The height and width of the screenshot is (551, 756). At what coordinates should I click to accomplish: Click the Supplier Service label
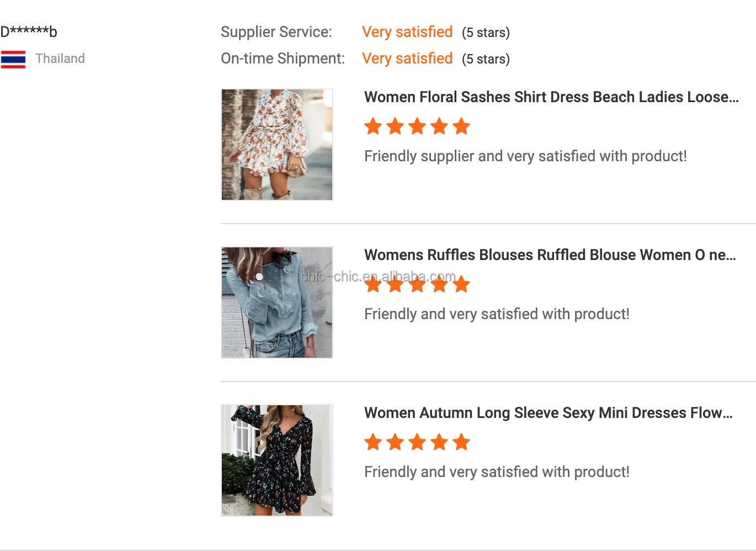(276, 32)
